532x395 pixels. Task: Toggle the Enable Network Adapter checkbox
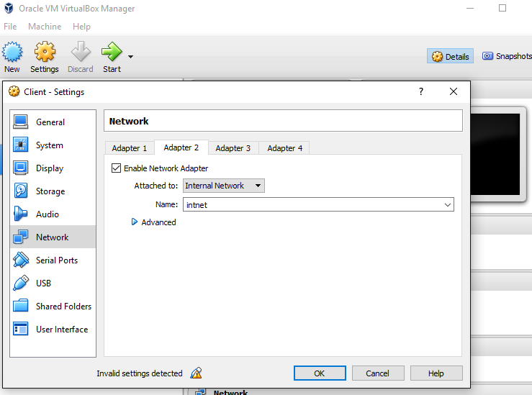(x=116, y=168)
